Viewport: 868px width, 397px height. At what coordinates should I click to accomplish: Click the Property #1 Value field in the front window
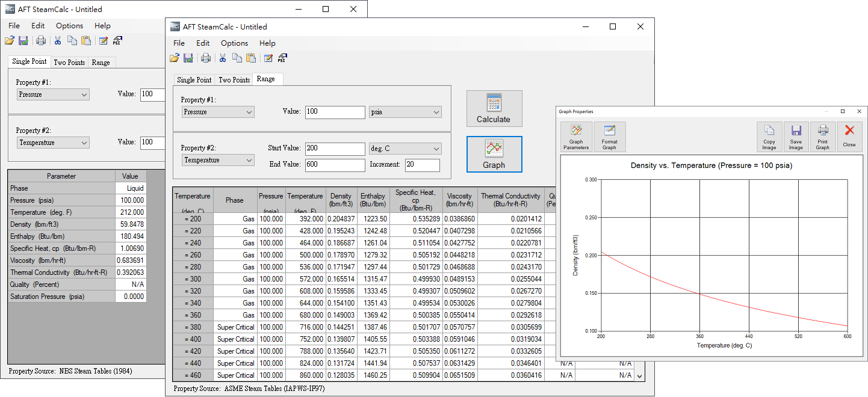coord(335,112)
